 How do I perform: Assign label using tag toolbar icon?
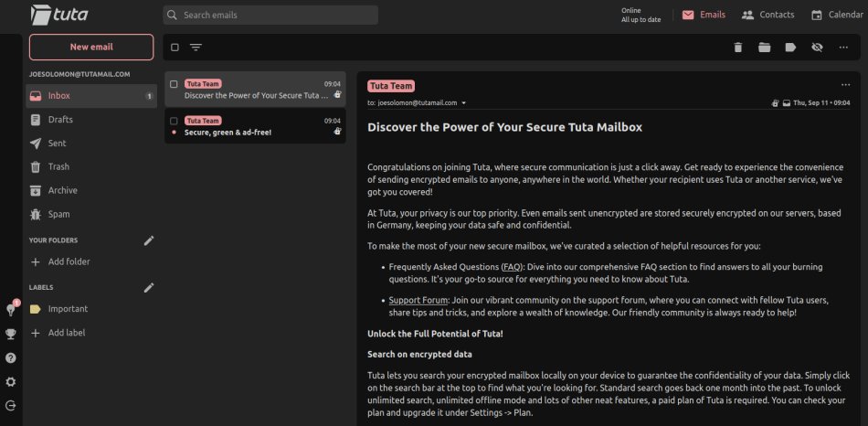point(790,48)
